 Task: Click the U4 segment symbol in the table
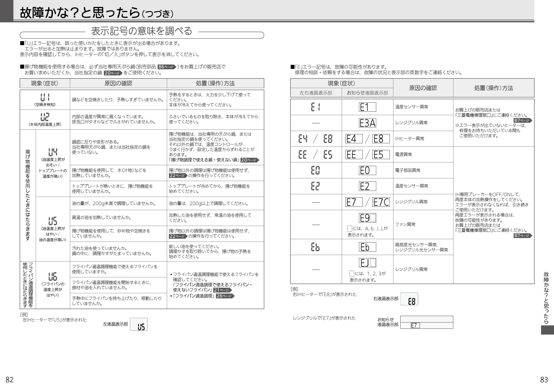click(53, 152)
